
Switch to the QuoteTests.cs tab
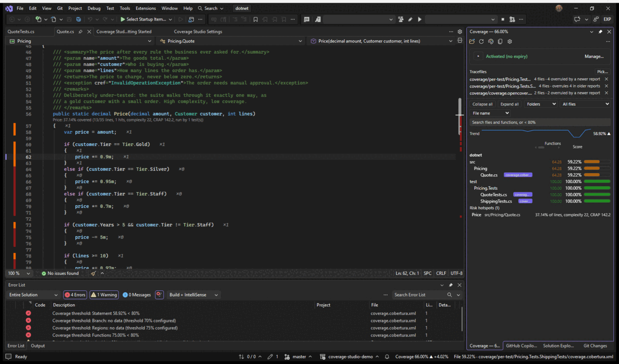pos(21,31)
